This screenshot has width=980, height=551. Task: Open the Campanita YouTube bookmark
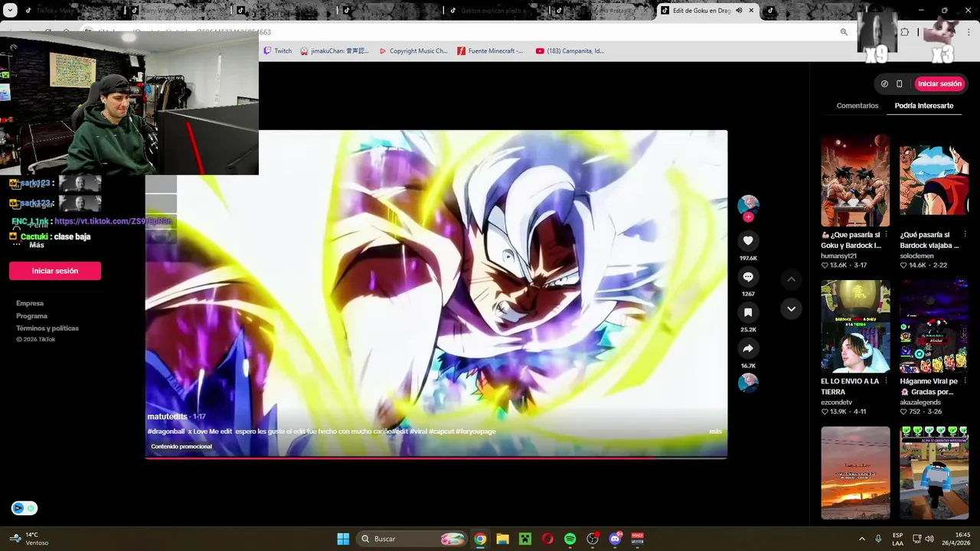(570, 51)
